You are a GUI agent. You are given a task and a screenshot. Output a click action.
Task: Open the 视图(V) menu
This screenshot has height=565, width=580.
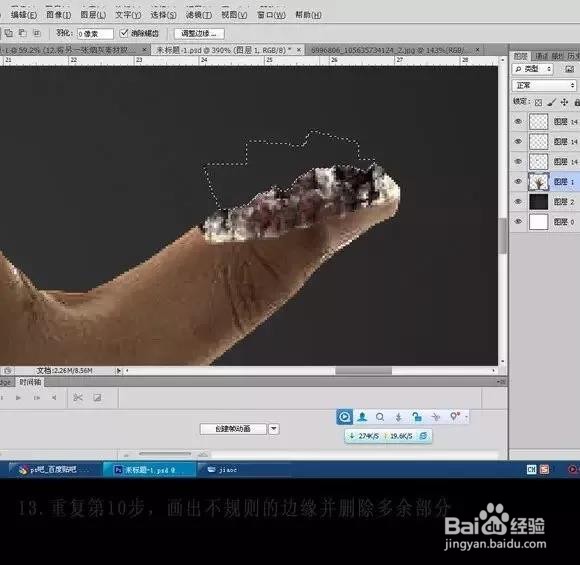click(234, 15)
